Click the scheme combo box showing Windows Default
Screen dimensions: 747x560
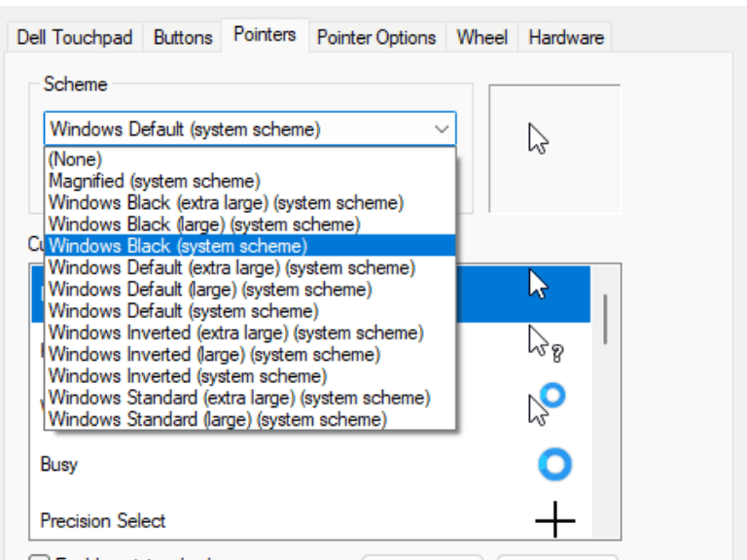pyautogui.click(x=250, y=129)
